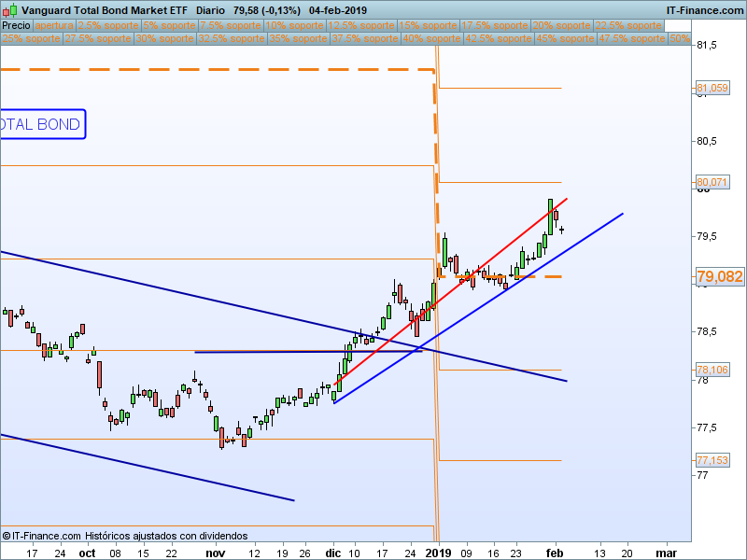Select the dic month on the time axis
Viewport: 747px width, 560px height.
[332, 553]
